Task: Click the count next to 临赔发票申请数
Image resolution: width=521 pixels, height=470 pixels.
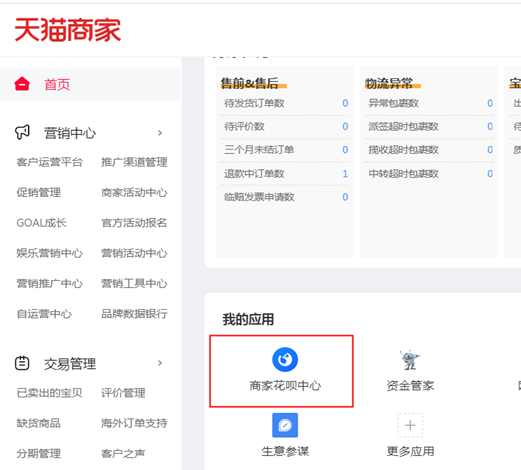Action: pyautogui.click(x=345, y=197)
